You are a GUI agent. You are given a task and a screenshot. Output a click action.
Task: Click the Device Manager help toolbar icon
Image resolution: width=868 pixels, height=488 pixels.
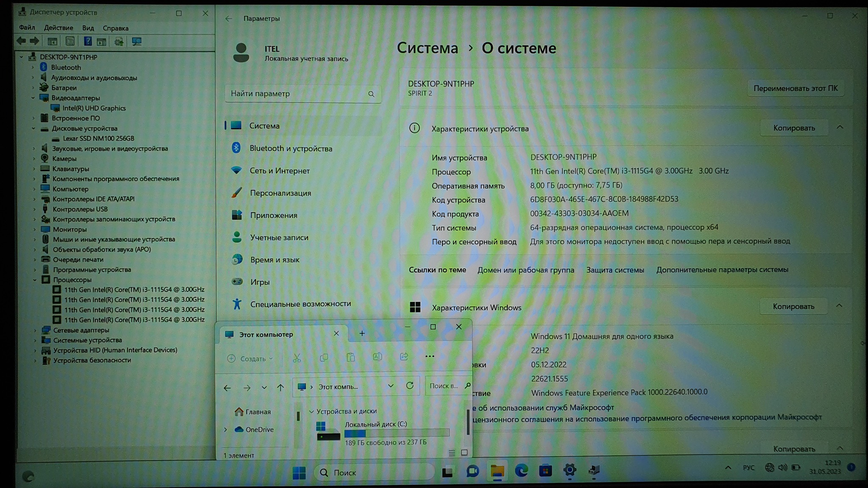tap(87, 42)
